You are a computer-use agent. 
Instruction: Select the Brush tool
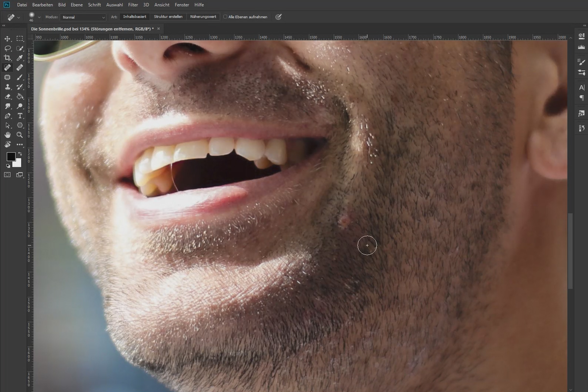click(20, 77)
